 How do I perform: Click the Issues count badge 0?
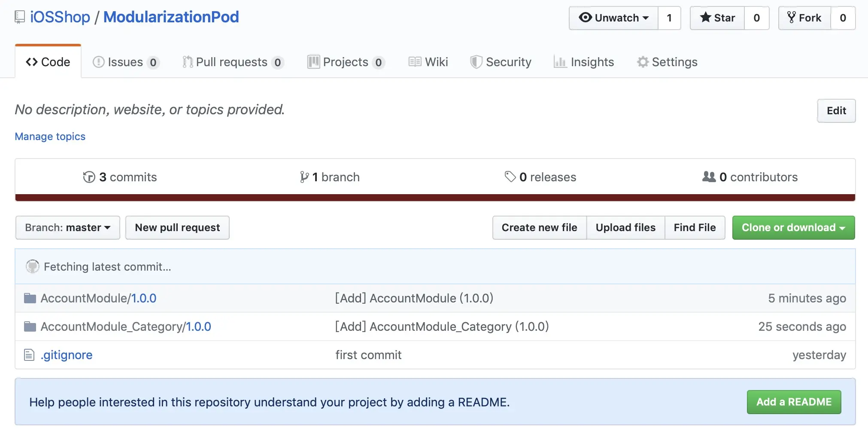click(x=153, y=63)
